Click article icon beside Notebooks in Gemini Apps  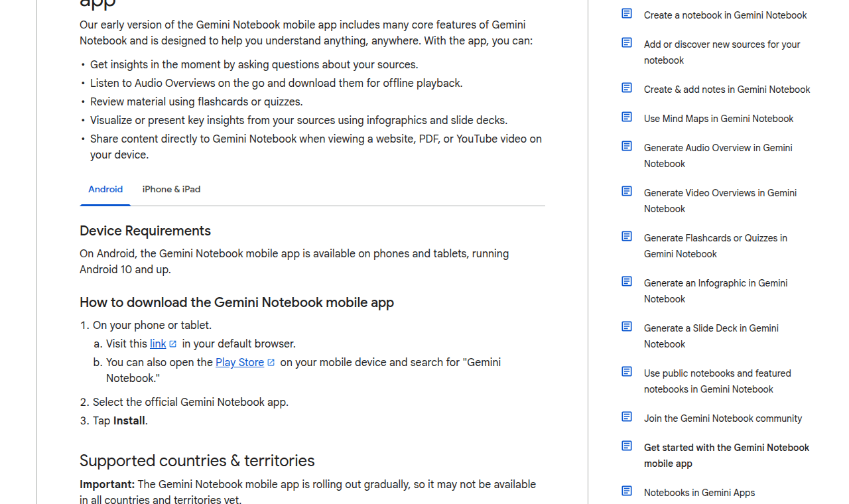coord(627,491)
